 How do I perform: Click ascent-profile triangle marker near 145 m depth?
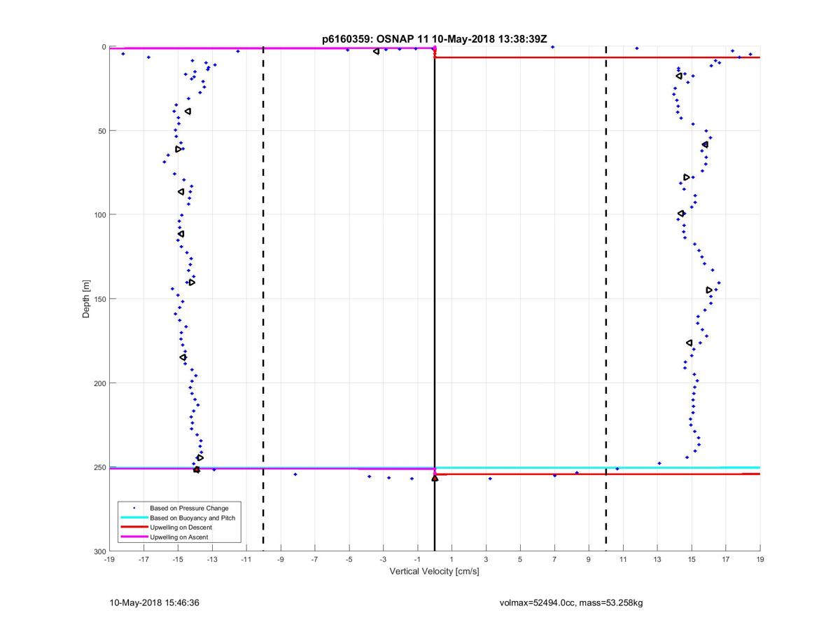point(709,290)
